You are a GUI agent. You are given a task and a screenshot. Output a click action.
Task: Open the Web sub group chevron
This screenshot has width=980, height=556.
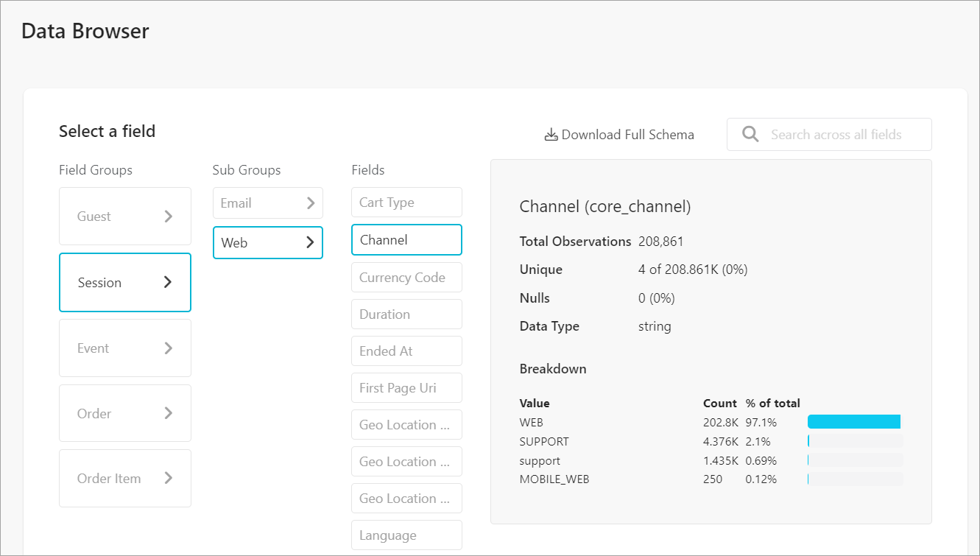[x=310, y=242]
